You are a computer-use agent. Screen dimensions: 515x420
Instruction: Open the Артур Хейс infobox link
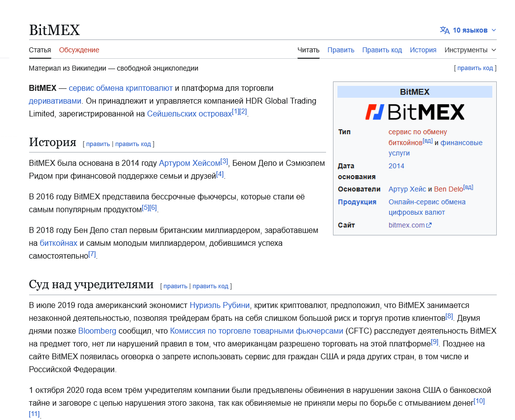point(407,190)
